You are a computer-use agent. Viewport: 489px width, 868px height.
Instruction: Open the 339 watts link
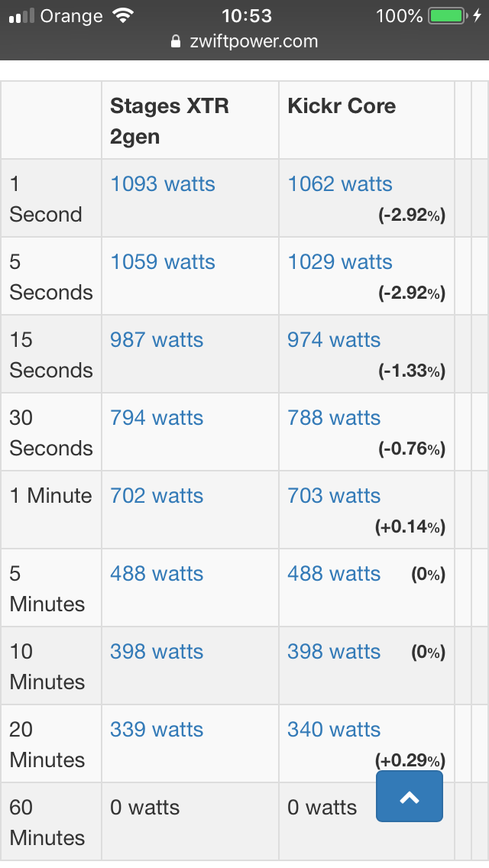[157, 730]
